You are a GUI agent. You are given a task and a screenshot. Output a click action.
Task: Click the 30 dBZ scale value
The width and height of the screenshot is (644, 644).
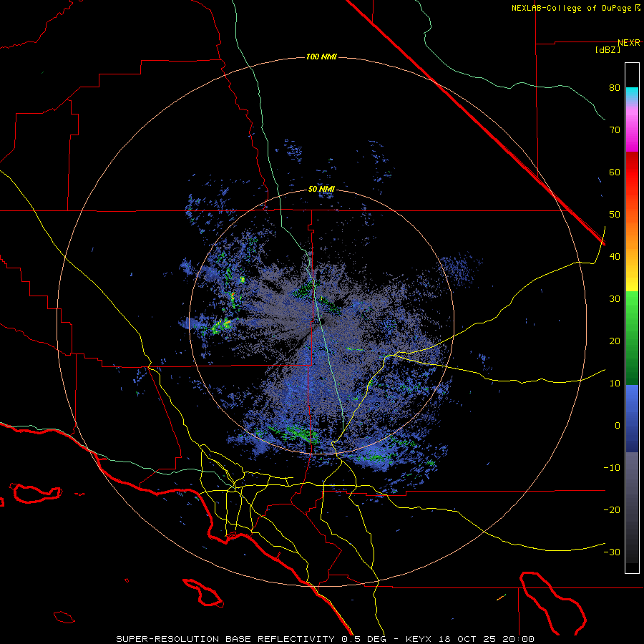[x=615, y=299]
